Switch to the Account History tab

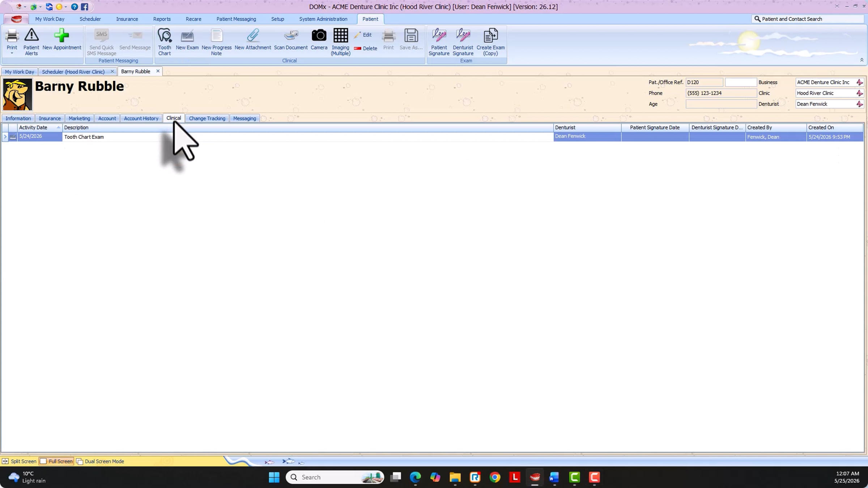point(141,118)
